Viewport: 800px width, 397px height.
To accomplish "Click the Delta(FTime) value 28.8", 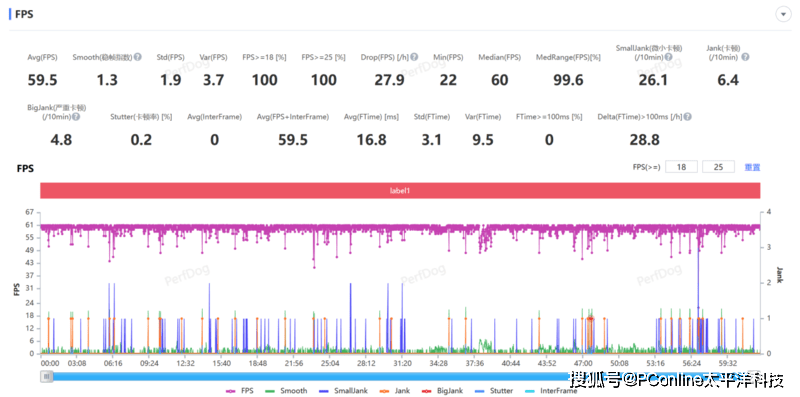I will [645, 139].
